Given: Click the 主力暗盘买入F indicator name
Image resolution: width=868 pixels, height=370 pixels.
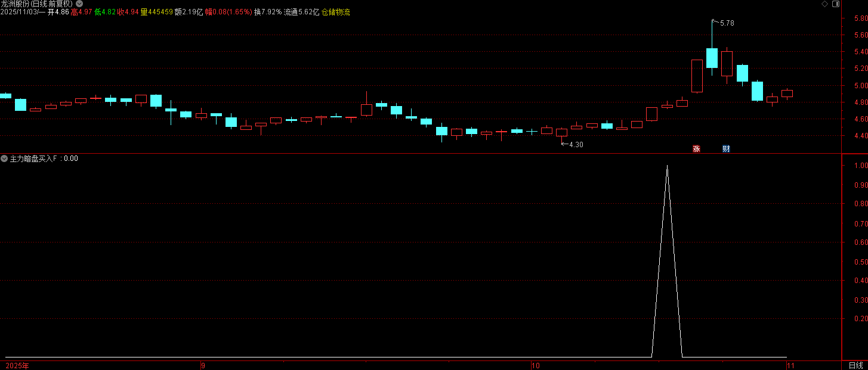Looking at the screenshot, I should click(x=33, y=158).
